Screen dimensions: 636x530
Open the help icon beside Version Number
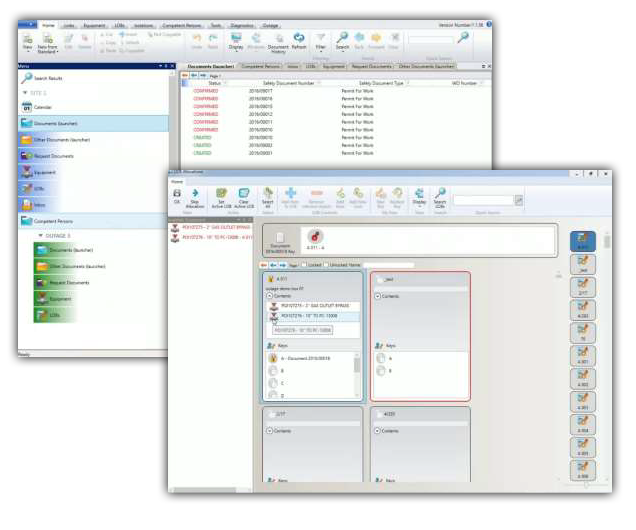coord(489,24)
